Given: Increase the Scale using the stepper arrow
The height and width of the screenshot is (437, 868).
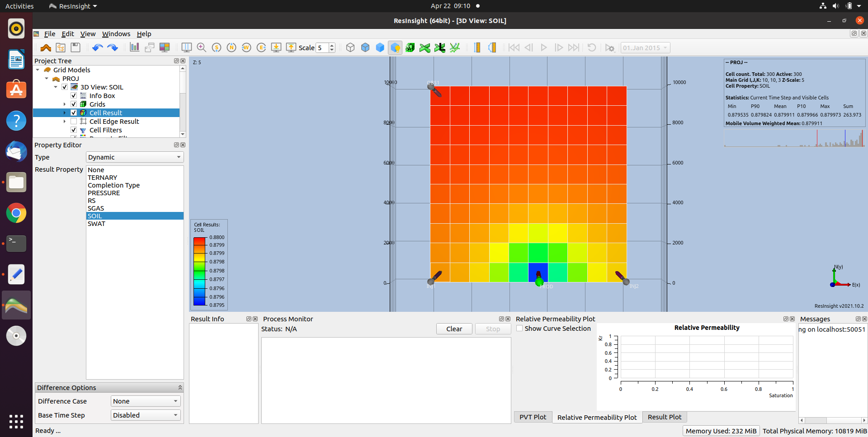Looking at the screenshot, I should pyautogui.click(x=331, y=45).
